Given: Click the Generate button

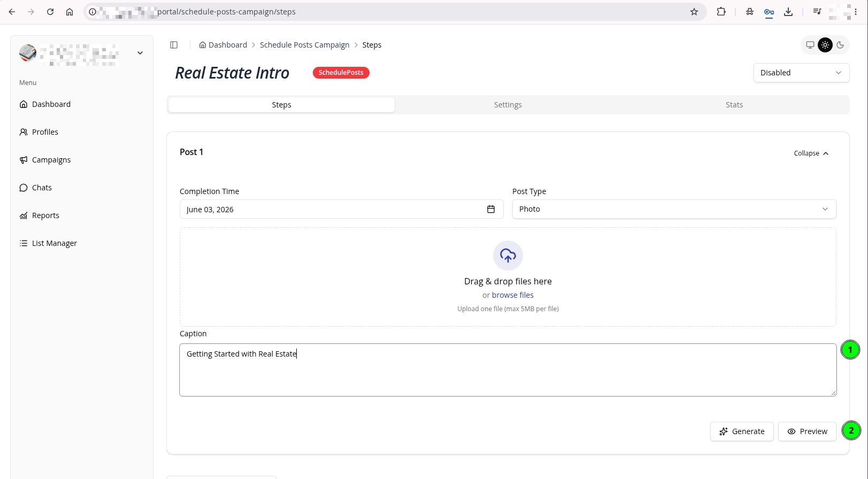Looking at the screenshot, I should coord(742,431).
